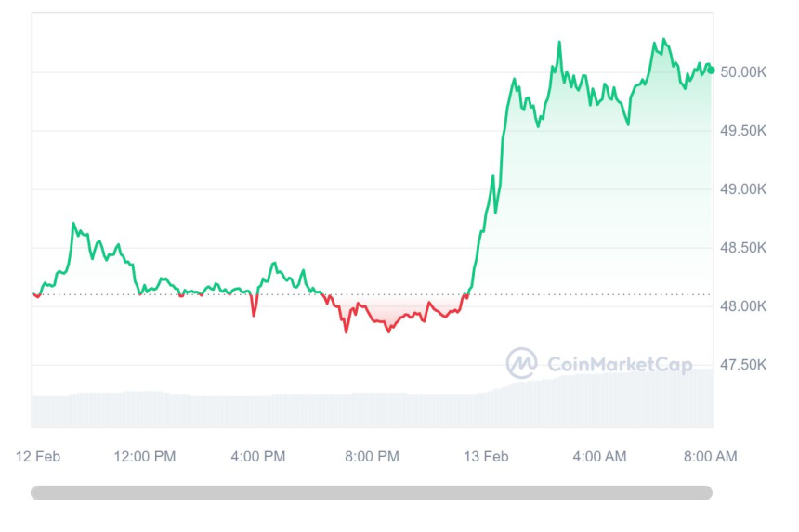The image size is (799, 532).
Task: Click the CoinMarketCap logo icon
Action: click(521, 363)
